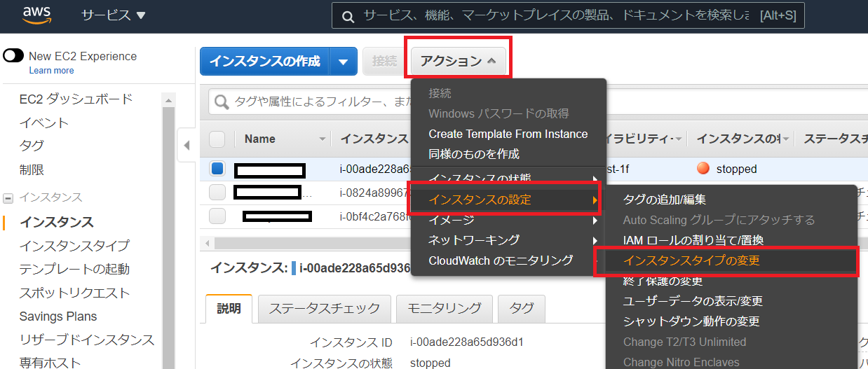The height and width of the screenshot is (369, 868).
Task: Expand ネットワーキング submenu
Action: click(508, 240)
